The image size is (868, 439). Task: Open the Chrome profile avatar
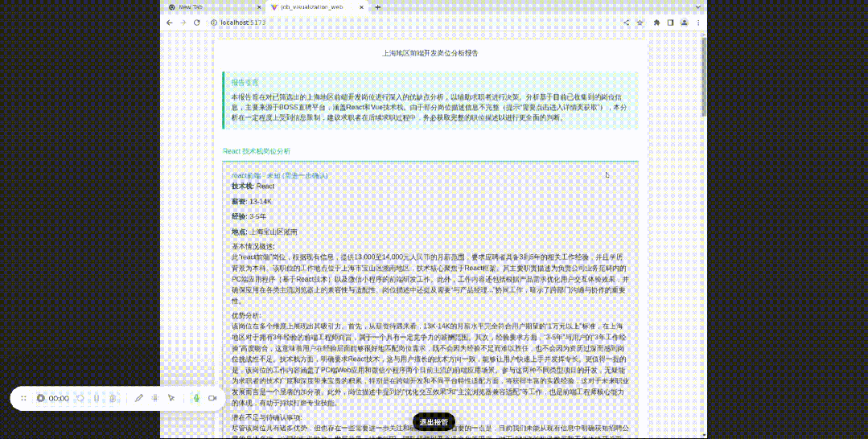(x=685, y=23)
